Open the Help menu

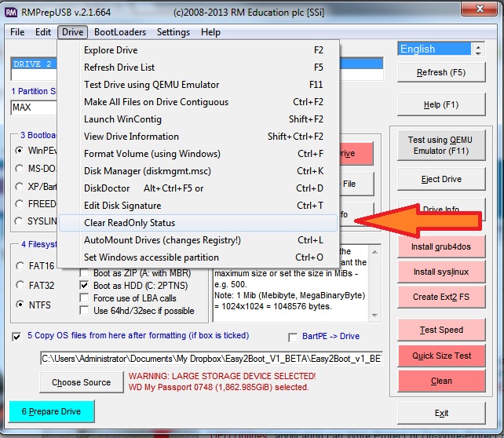click(x=210, y=32)
